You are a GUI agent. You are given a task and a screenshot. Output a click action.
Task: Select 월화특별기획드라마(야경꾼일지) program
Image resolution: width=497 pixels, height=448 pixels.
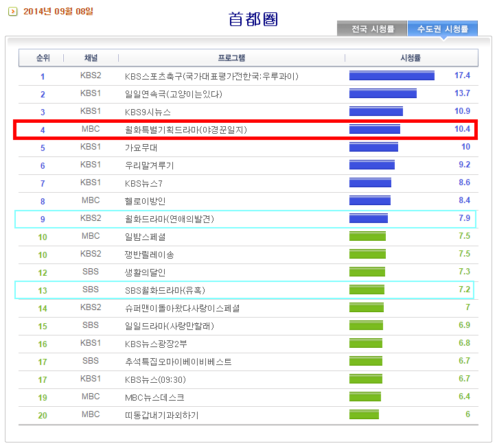(x=186, y=130)
